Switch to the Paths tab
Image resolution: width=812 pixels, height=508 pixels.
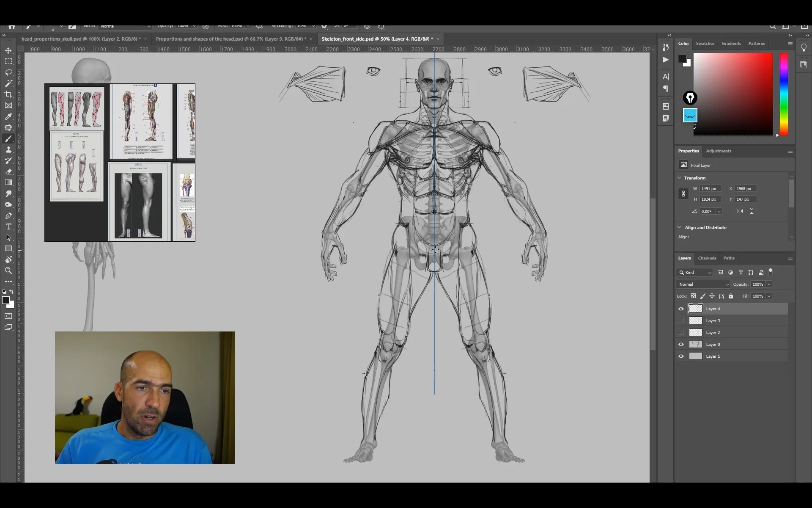point(728,258)
